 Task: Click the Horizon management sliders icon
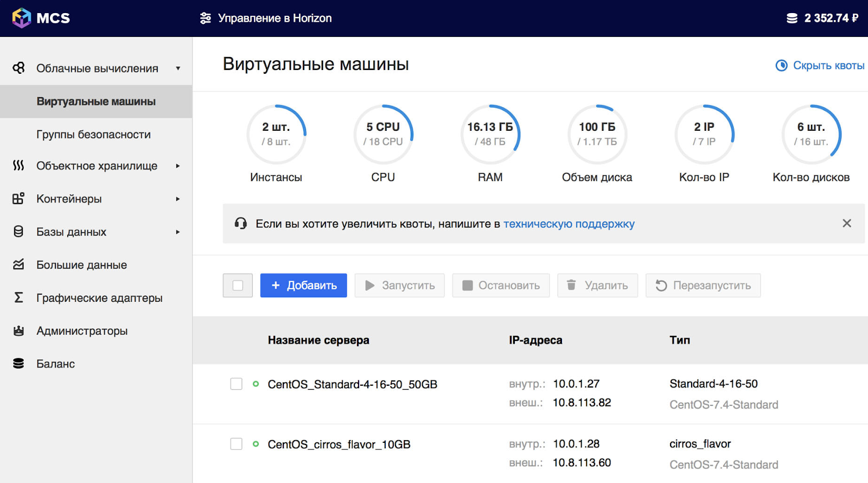pos(206,18)
